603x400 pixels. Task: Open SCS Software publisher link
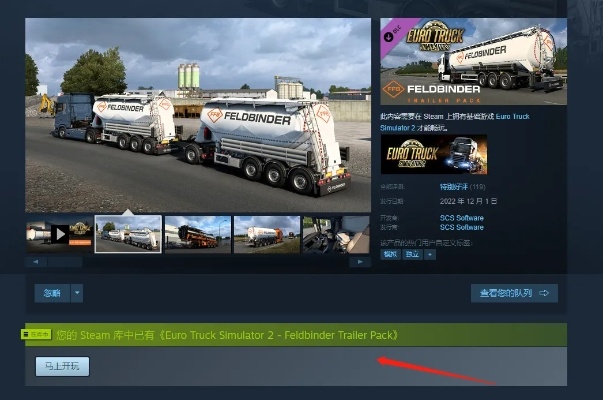pyautogui.click(x=461, y=227)
